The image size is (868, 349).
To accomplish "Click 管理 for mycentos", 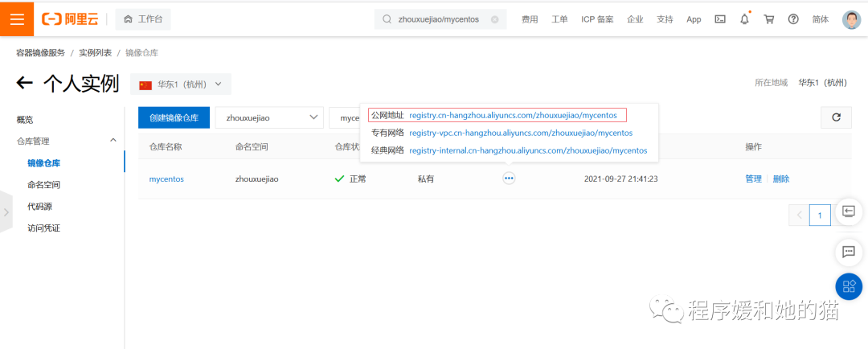I will click(x=753, y=179).
